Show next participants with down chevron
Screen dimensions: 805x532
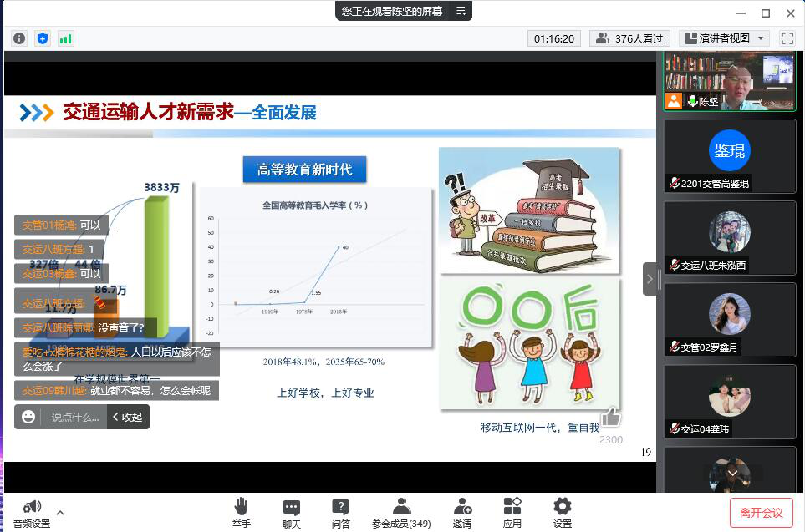click(732, 473)
